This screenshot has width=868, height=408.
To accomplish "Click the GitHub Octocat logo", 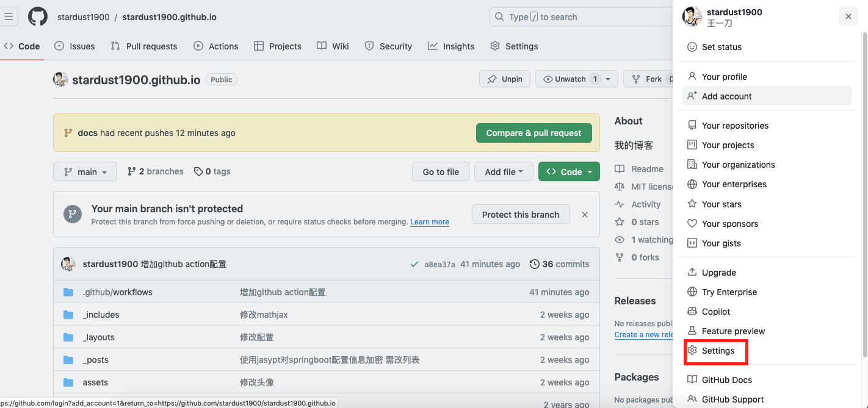I will (38, 16).
